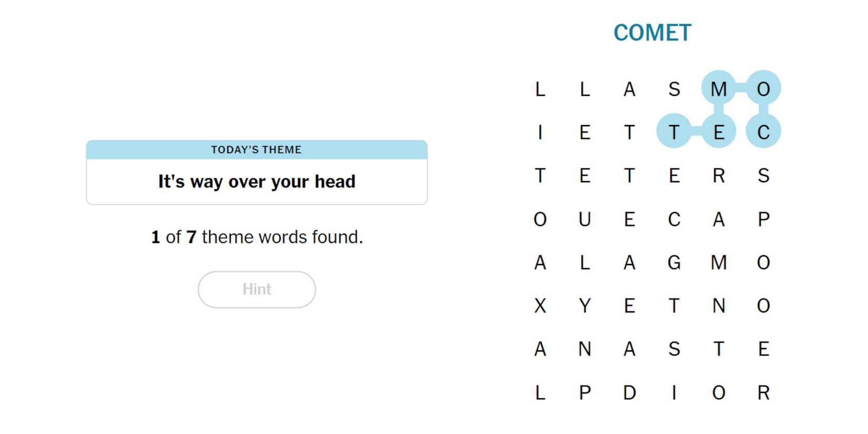Select the highlighted letter C in the second row
Viewport: 868px width, 434px height.
(763, 133)
